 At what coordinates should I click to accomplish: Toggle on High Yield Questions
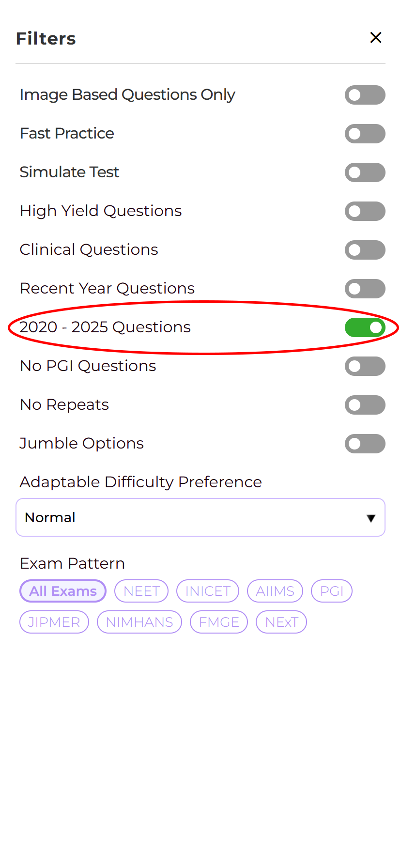pos(365,211)
